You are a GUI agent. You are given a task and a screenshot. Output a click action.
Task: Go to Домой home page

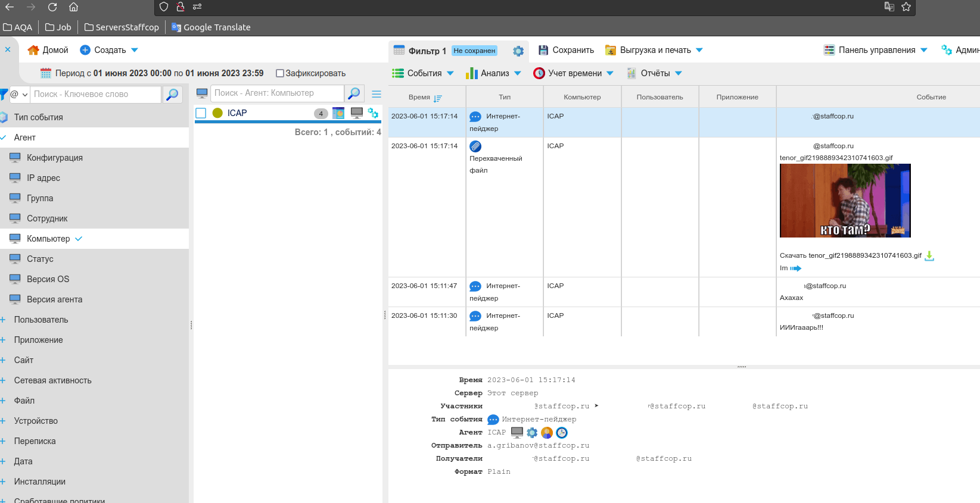[48, 50]
